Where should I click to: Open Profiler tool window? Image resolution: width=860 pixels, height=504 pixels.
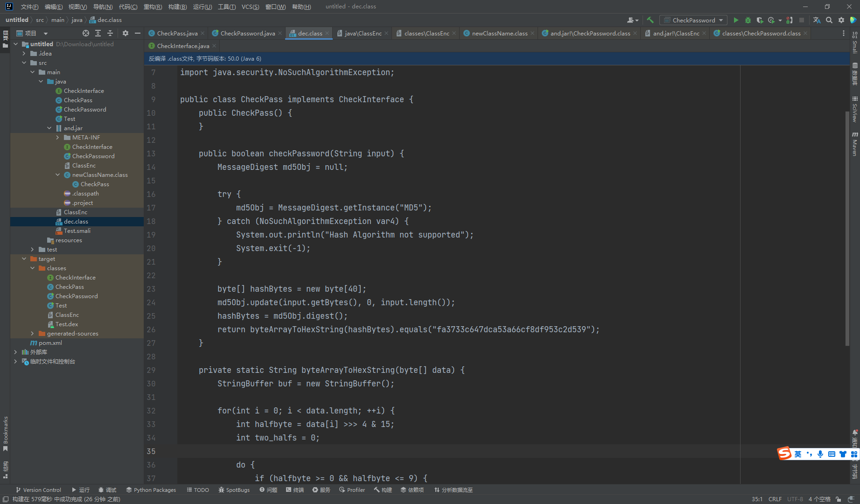(x=352, y=490)
